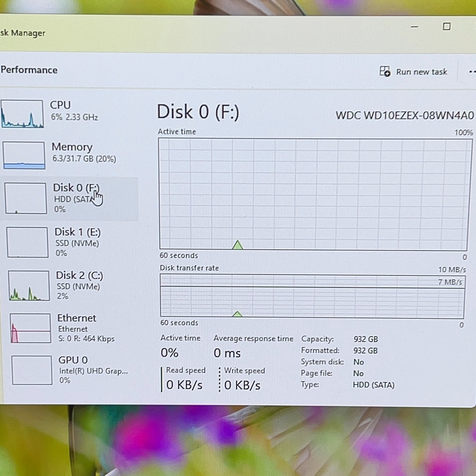Image resolution: width=476 pixels, height=476 pixels.
Task: Click the WDC WD10EZEX-08WN4A0 model name
Action: click(x=405, y=115)
